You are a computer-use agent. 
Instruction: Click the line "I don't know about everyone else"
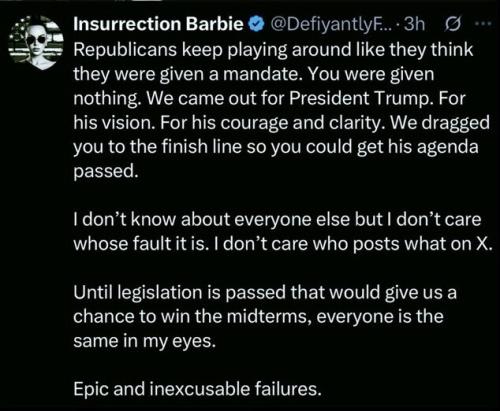point(277,220)
